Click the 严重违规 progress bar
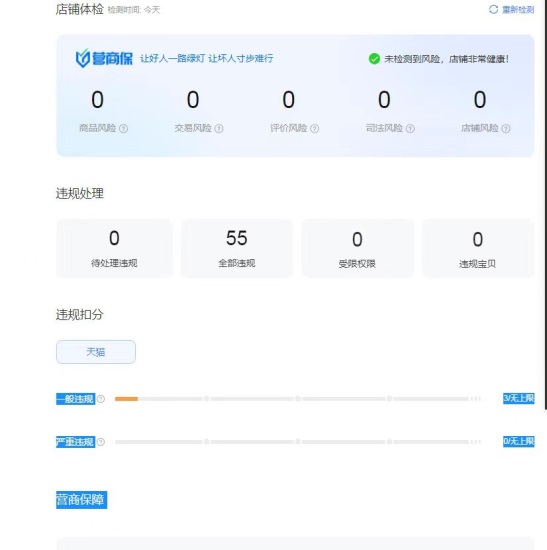The height and width of the screenshot is (550, 547). (x=298, y=442)
